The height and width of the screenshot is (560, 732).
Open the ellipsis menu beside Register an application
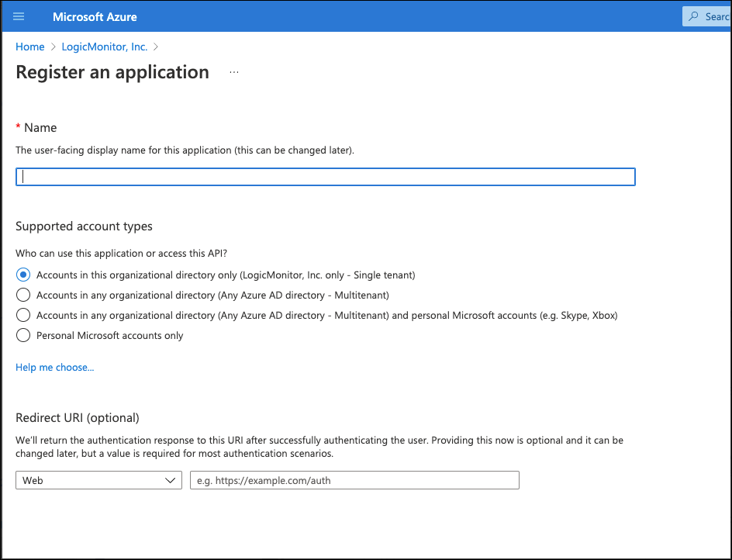coord(234,72)
